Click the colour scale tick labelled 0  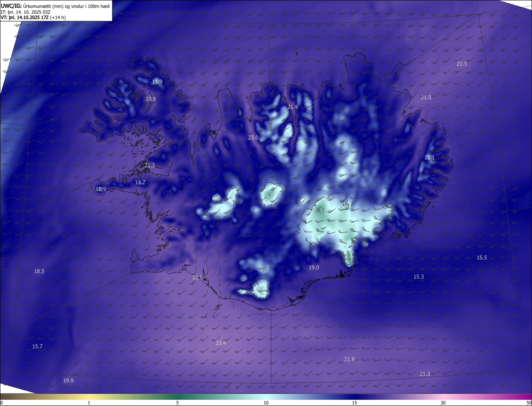(2, 403)
